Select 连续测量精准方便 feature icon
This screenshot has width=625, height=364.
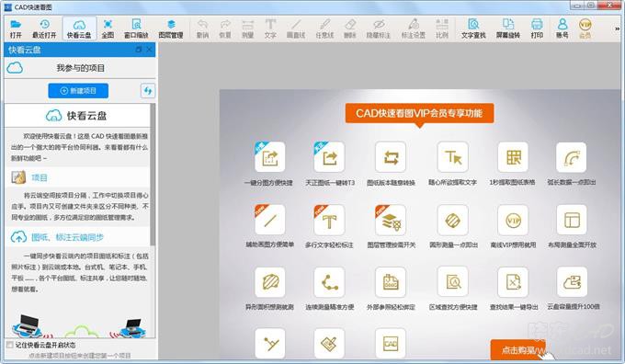coord(329,282)
